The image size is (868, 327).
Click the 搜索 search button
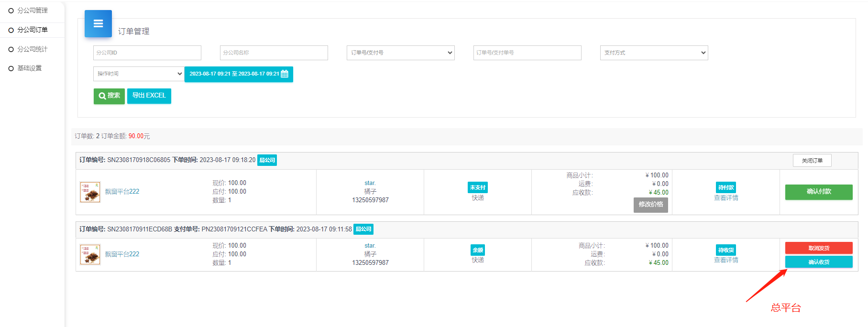pyautogui.click(x=109, y=96)
